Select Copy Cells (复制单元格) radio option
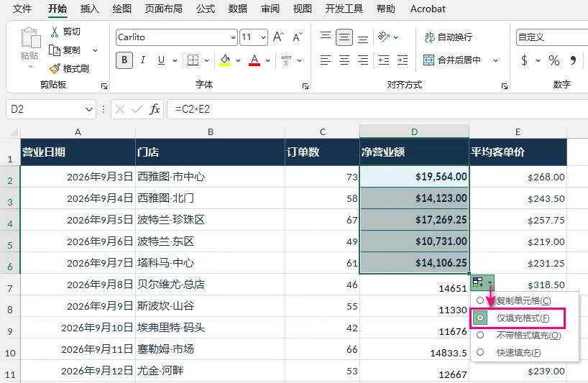The image size is (588, 383). click(x=480, y=300)
